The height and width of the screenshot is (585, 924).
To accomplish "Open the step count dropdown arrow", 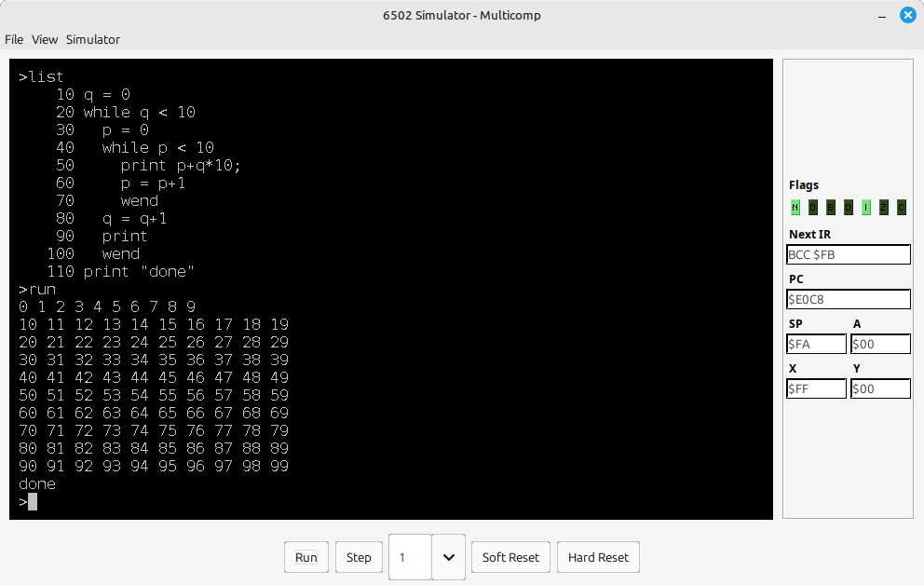I will tap(448, 557).
